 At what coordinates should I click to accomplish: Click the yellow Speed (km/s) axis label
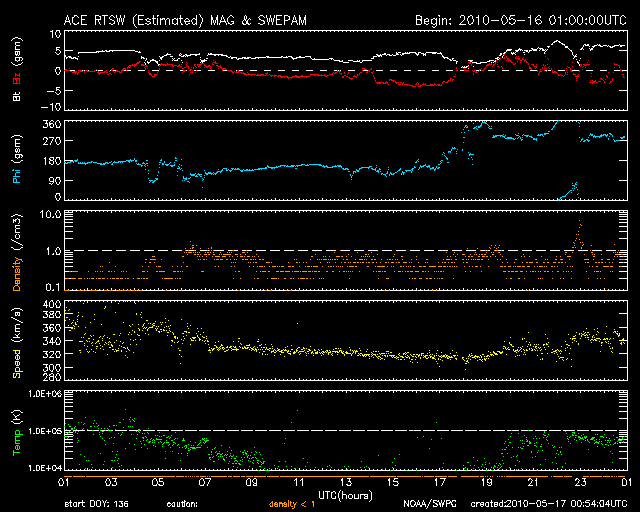pos(16,345)
